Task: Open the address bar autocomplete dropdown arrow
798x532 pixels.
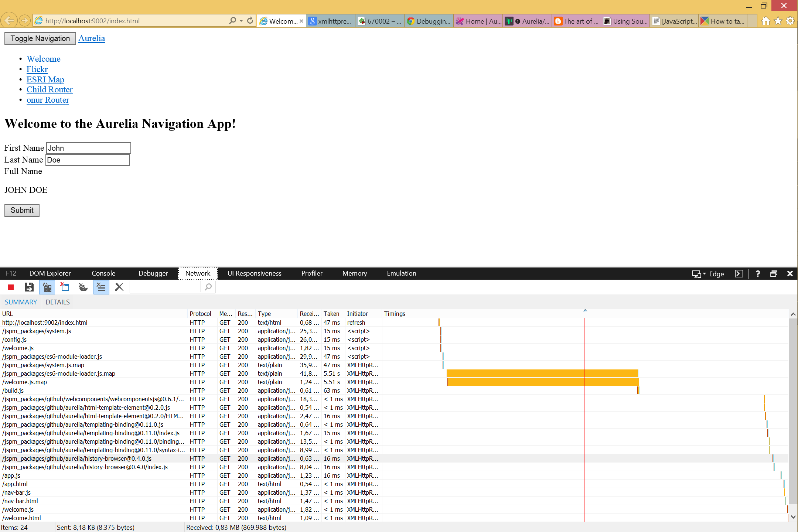Action: [x=241, y=21]
